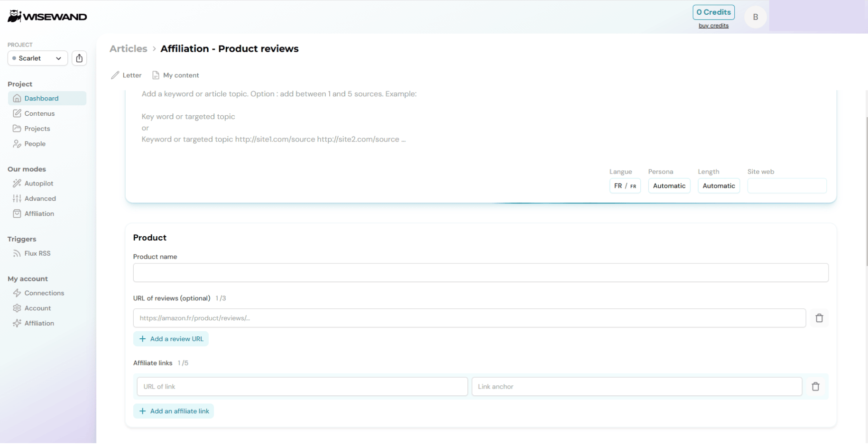Open the Projects section icon
Screen dimensions: 868x446
coord(17,129)
